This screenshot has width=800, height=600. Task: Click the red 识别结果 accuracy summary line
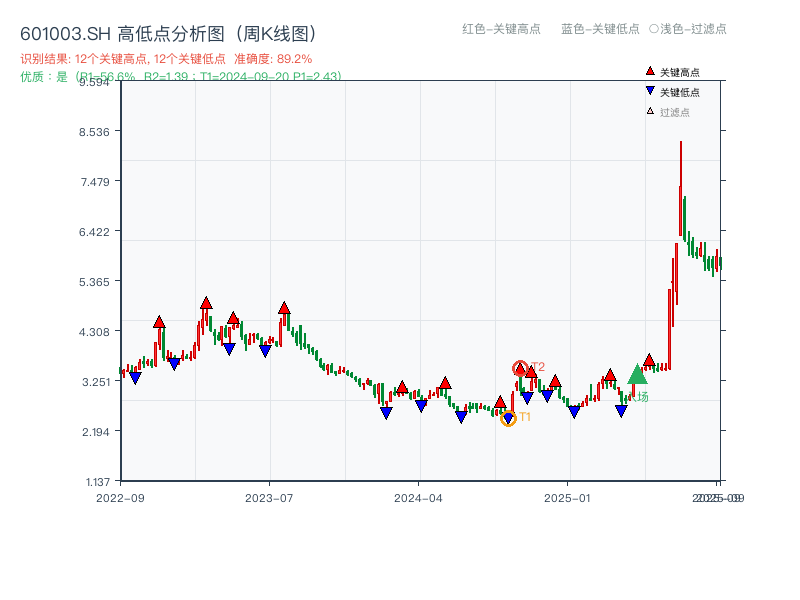(166, 59)
